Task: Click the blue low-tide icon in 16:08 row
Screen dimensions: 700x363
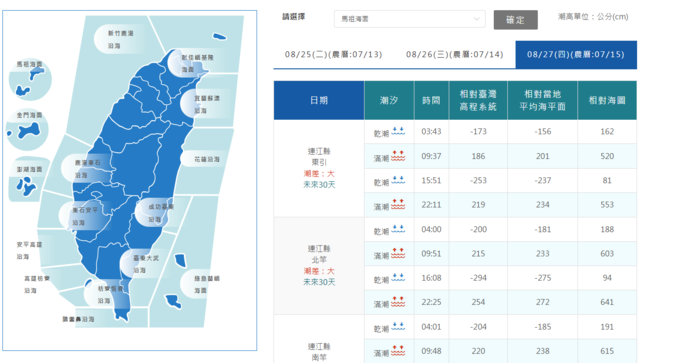Action: (x=398, y=278)
